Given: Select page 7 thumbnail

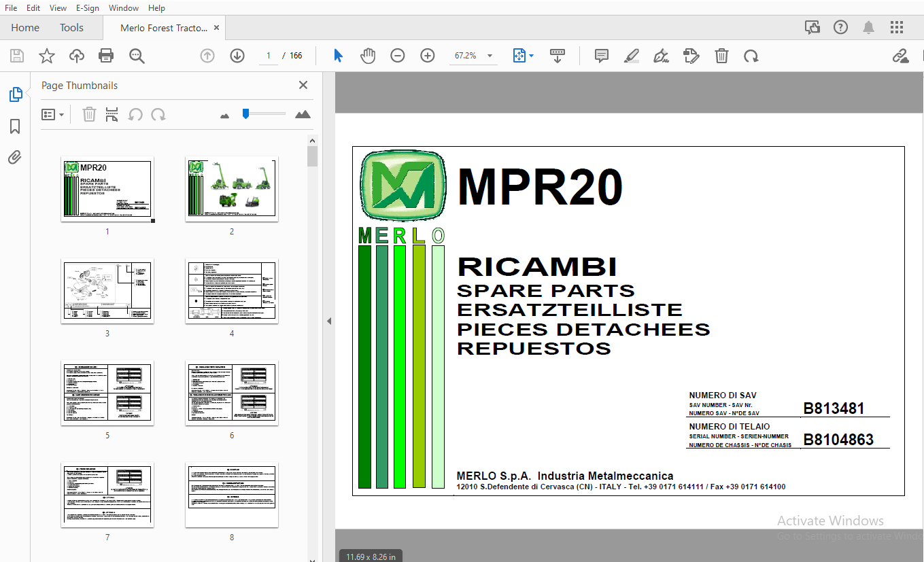Looking at the screenshot, I should coord(107,494).
